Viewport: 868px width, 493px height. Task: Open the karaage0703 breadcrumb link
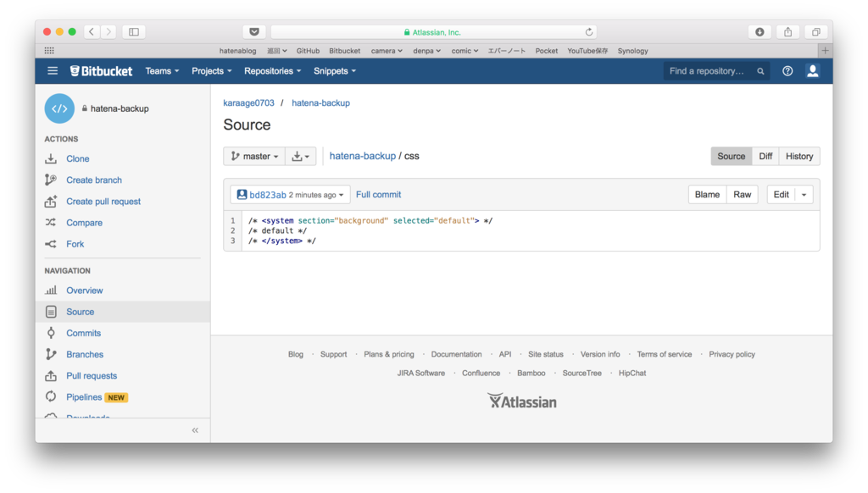point(248,102)
